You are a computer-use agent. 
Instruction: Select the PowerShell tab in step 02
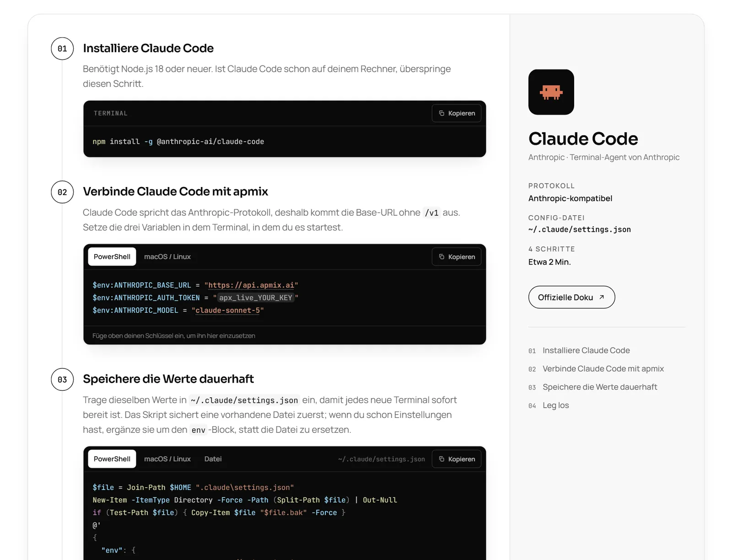click(112, 257)
